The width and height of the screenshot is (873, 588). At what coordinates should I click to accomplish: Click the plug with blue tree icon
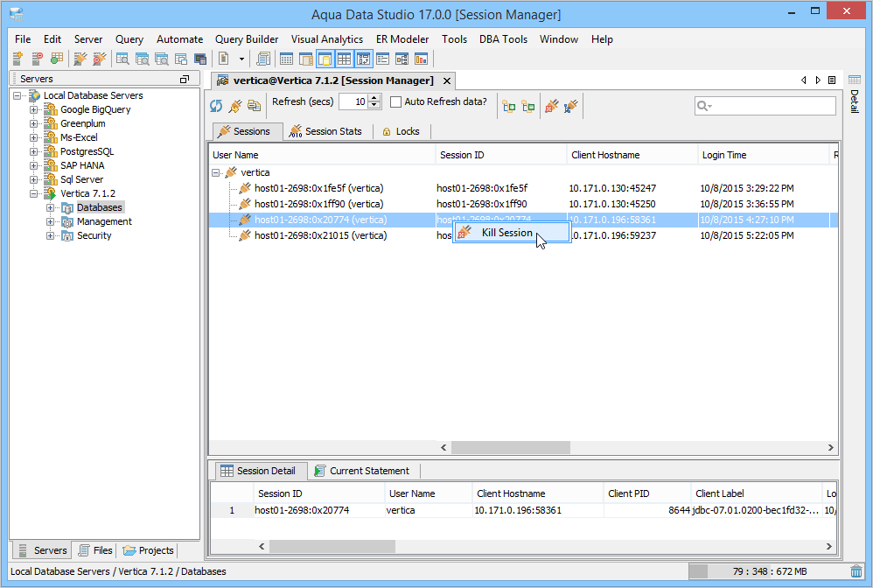click(x=570, y=106)
